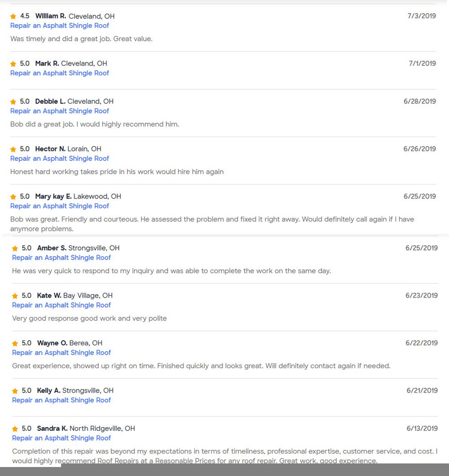The height and width of the screenshot is (476, 449).
Task: Follow the project link under Debbie L.
Action: tap(60, 111)
